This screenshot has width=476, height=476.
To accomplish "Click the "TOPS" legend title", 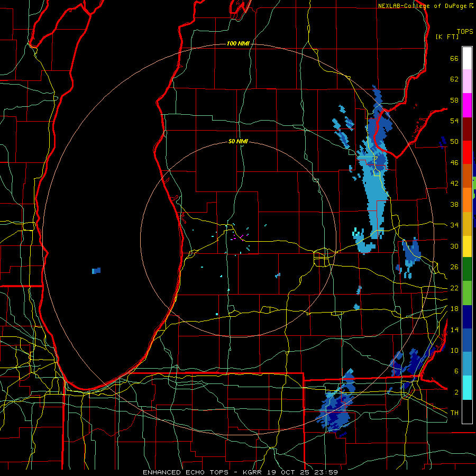I will (x=465, y=32).
